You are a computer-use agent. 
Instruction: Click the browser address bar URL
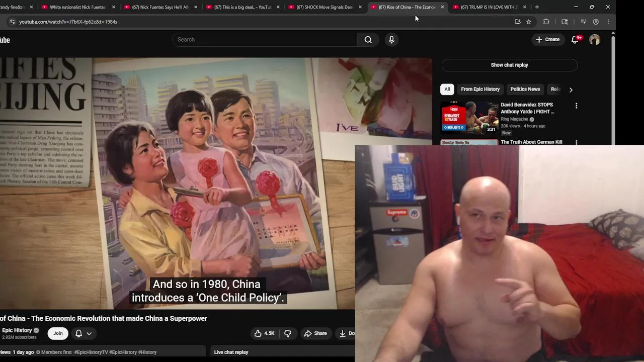point(68,22)
